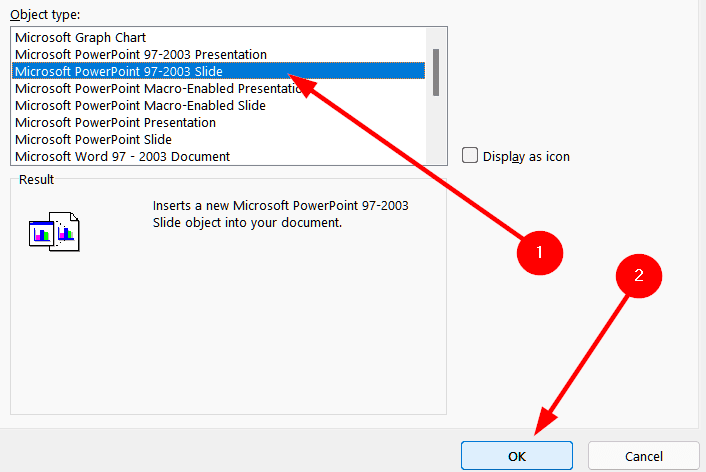Click the 'Result' group heading
706x472 pixels.
coord(36,180)
